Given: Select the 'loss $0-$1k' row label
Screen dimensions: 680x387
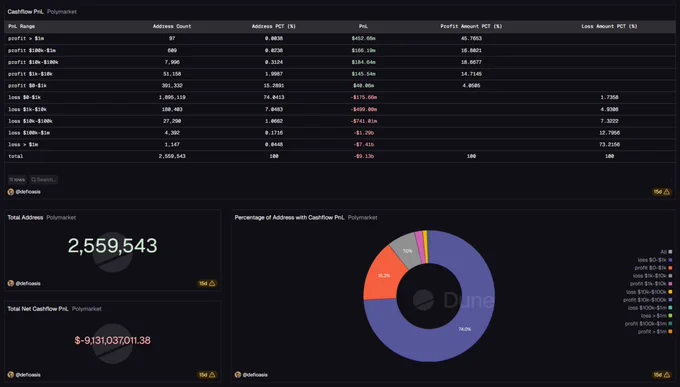Looking at the screenshot, I should tap(24, 97).
